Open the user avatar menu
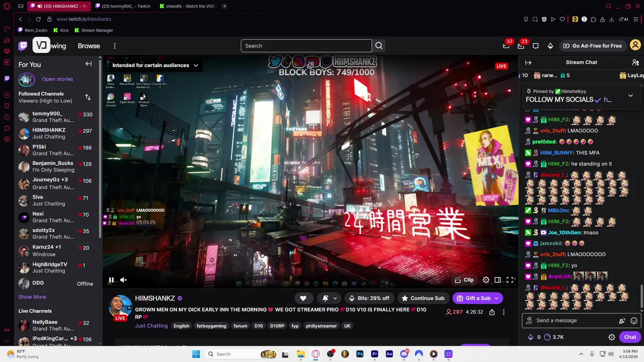Viewport: 644px width, 362px height. click(x=635, y=46)
